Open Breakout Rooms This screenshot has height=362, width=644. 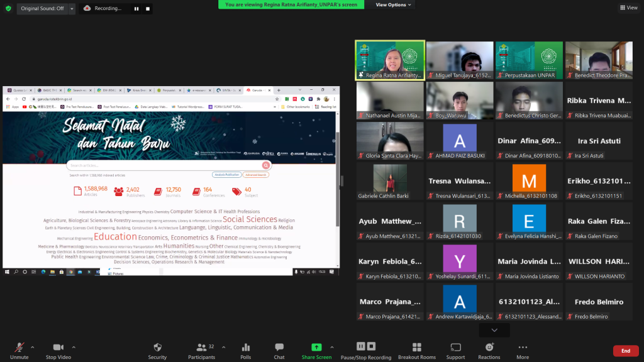click(x=416, y=350)
